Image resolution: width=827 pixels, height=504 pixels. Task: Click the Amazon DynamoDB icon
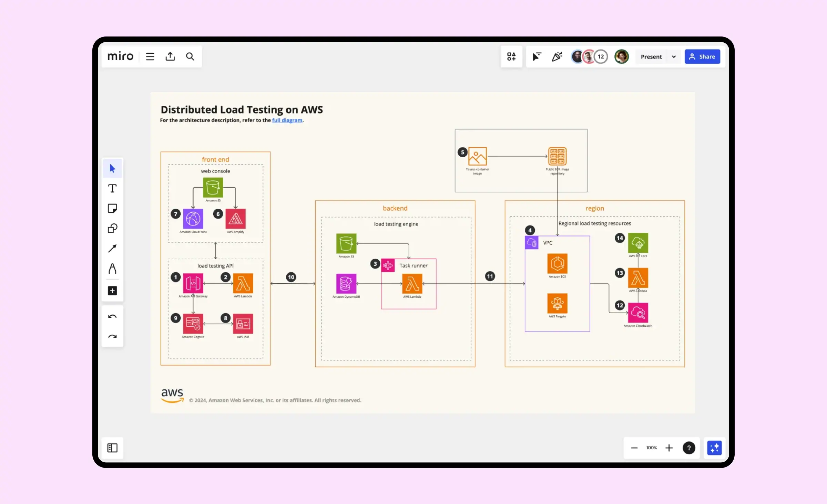click(346, 284)
